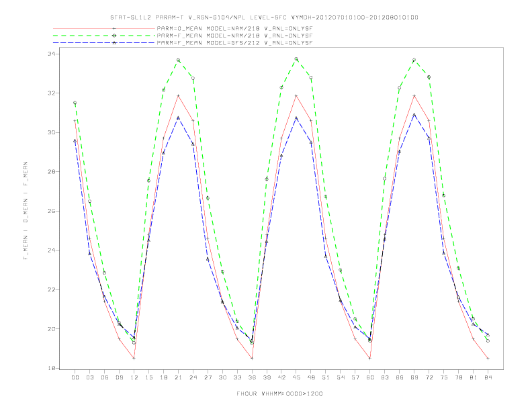Click y-axis tick label 20

point(52,329)
